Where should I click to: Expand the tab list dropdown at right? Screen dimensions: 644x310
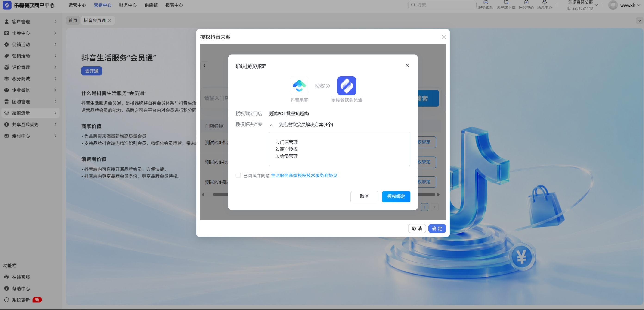tap(639, 21)
